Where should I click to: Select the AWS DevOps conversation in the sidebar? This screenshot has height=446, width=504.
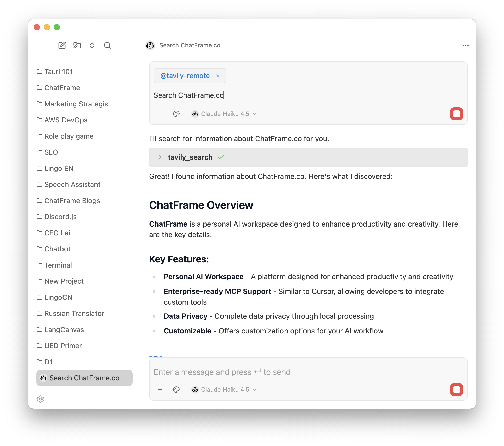coord(66,120)
